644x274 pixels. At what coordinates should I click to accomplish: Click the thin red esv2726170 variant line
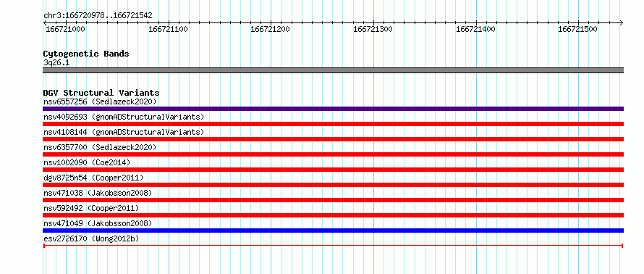coord(333,246)
